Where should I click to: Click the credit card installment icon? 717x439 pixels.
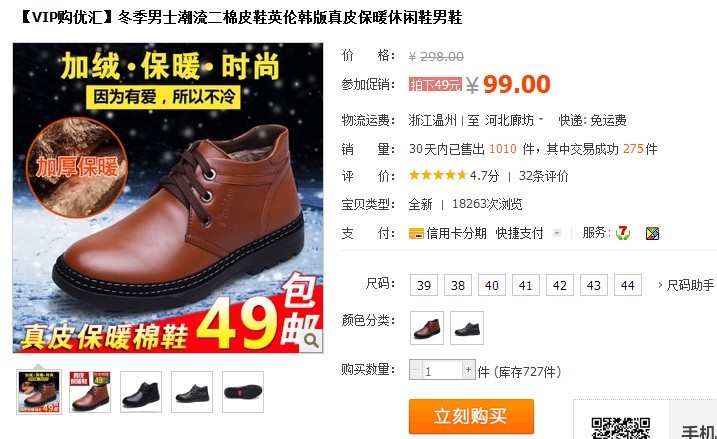[x=416, y=234]
